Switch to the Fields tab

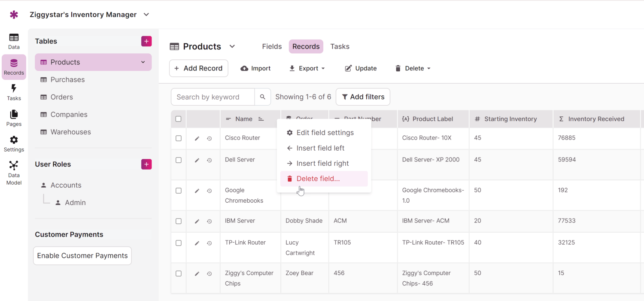pyautogui.click(x=272, y=46)
